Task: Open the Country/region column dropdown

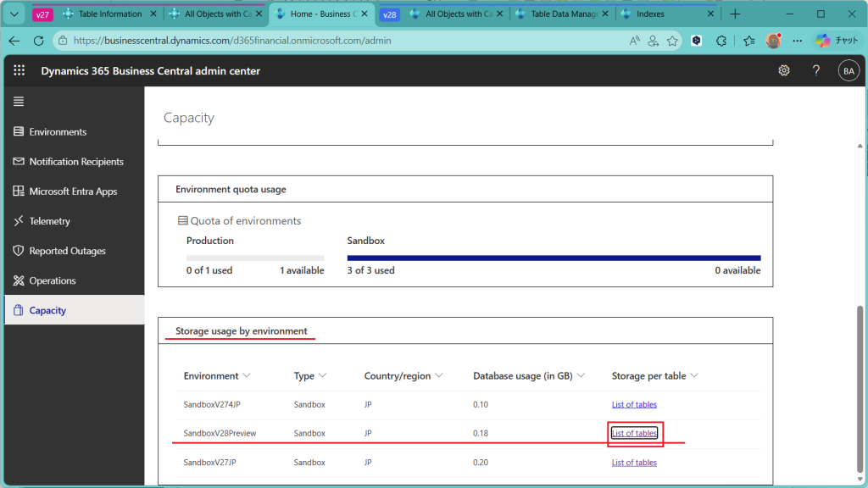Action: pos(440,375)
